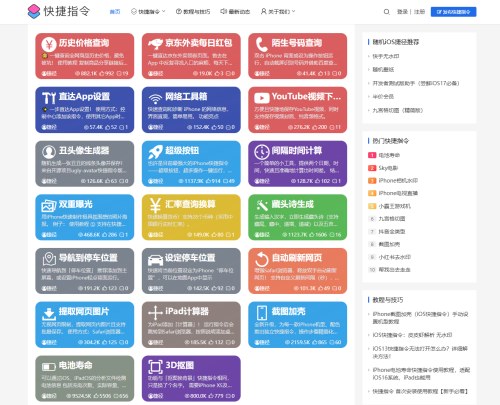Click the 快捷指令 site logo
Screen dimensions: 500x405
click(59, 11)
